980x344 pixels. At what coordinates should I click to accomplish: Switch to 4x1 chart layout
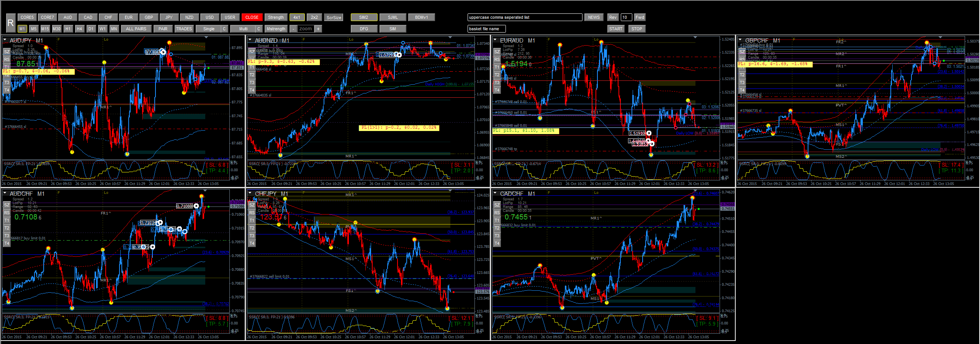pyautogui.click(x=297, y=17)
